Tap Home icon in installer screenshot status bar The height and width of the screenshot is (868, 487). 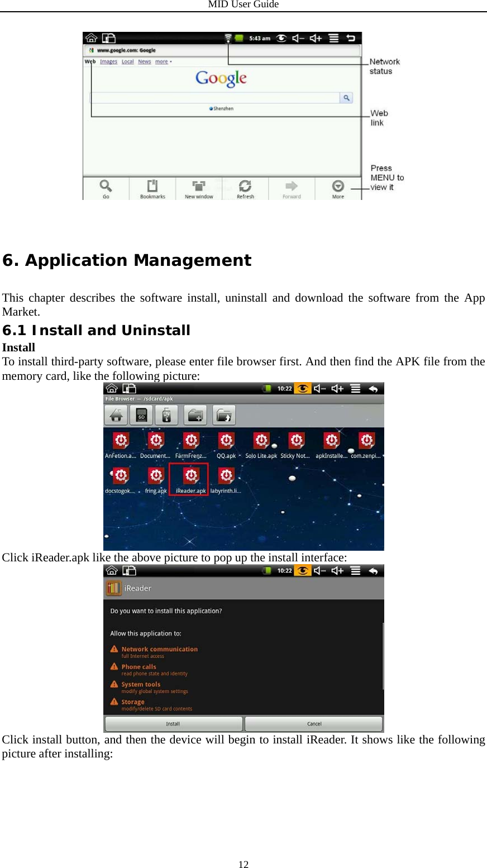(x=112, y=570)
